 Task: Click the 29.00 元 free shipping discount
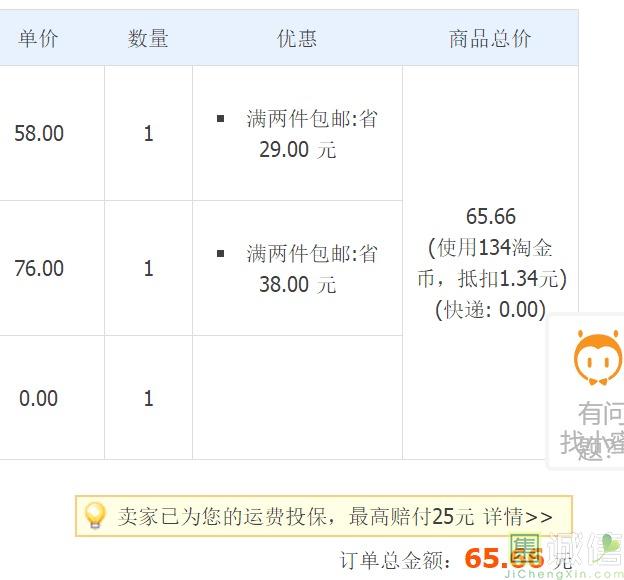click(x=297, y=150)
